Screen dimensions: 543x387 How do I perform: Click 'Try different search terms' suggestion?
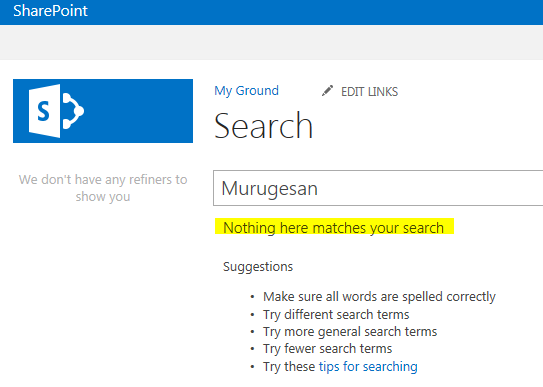tap(336, 314)
